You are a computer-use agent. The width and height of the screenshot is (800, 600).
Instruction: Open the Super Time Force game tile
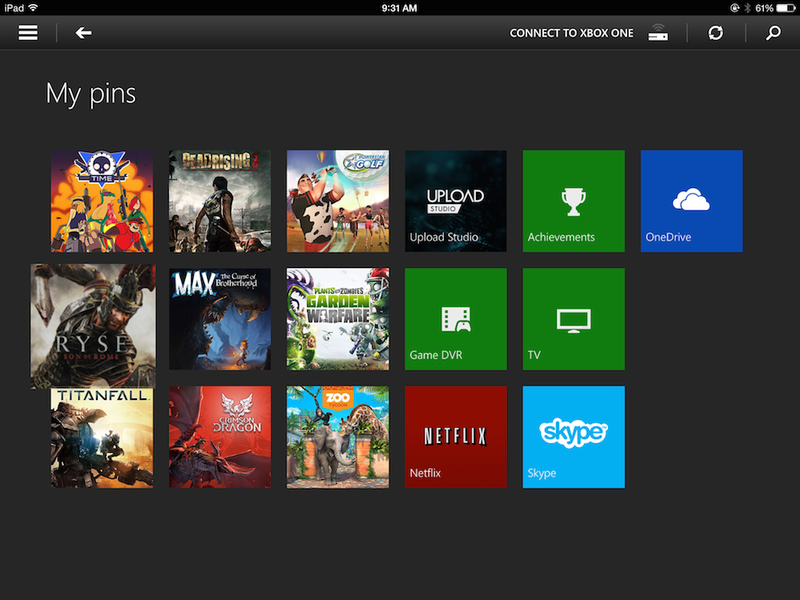(102, 201)
